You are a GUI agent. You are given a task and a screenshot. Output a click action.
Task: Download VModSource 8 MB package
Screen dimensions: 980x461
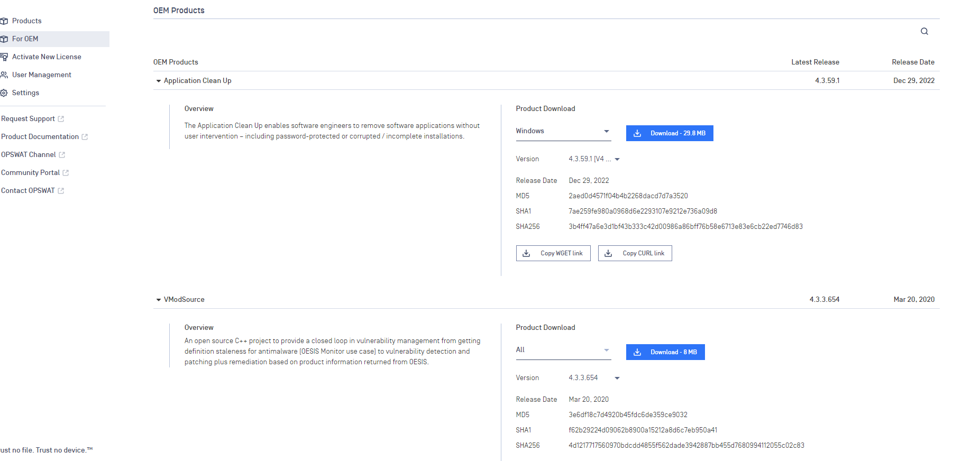665,352
